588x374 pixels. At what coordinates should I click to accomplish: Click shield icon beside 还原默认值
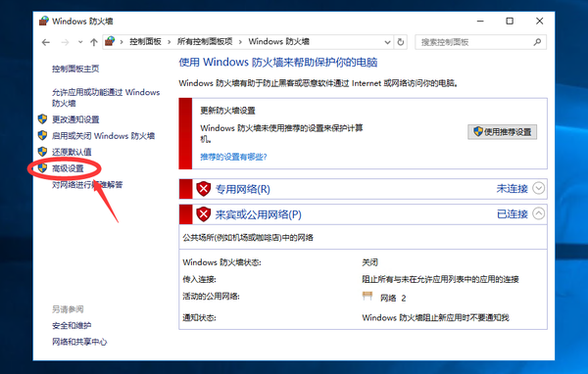click(42, 152)
